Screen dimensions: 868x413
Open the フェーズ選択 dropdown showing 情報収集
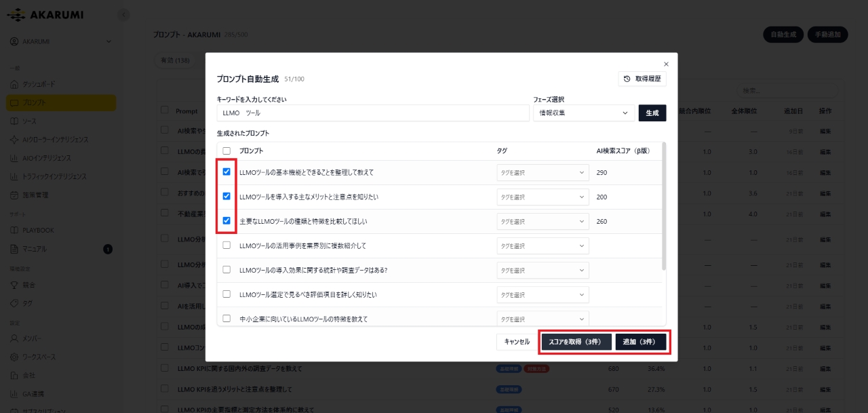pos(584,113)
